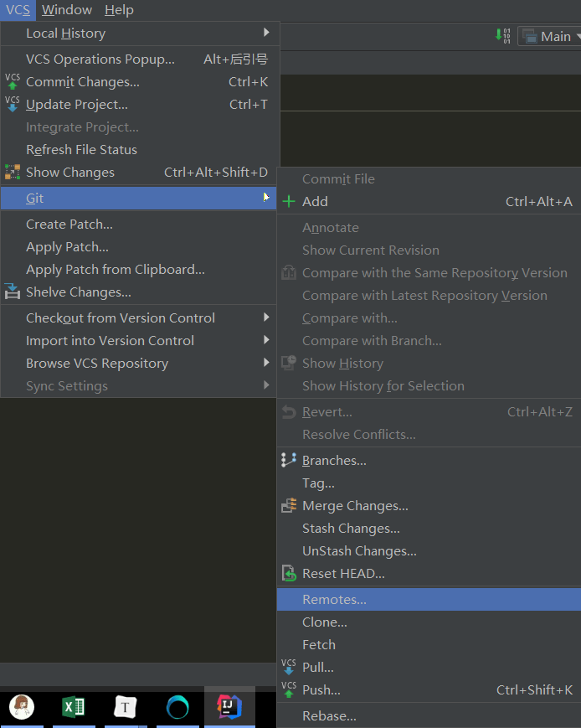Click the Shelve Changes icon
Viewport: 581px width, 728px height.
(13, 292)
